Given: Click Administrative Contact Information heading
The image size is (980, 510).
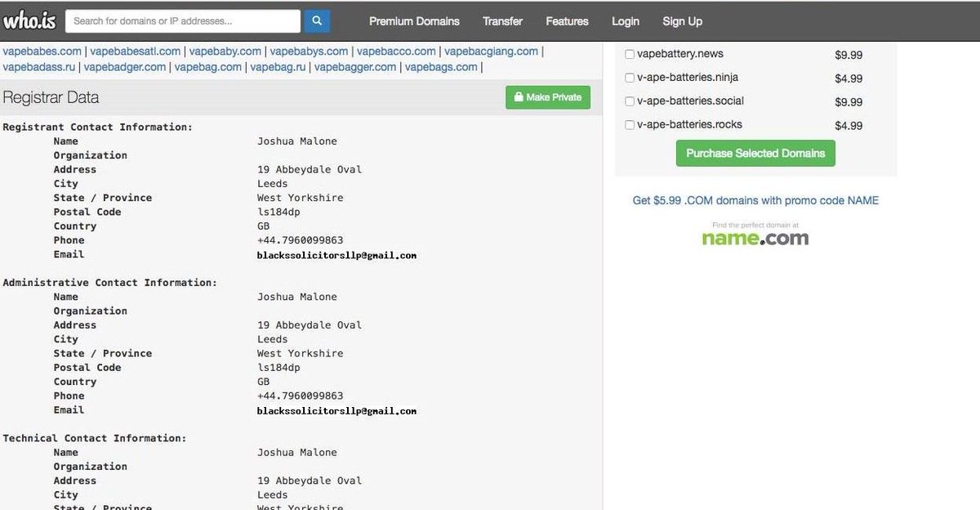Looking at the screenshot, I should point(110,283).
